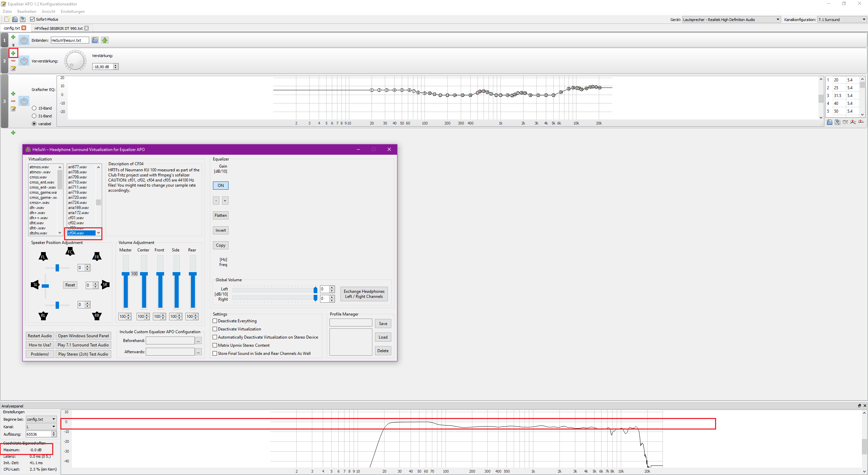The image size is (868, 475).
Task: Click the Flatten equalizer button
Action: pos(220,215)
